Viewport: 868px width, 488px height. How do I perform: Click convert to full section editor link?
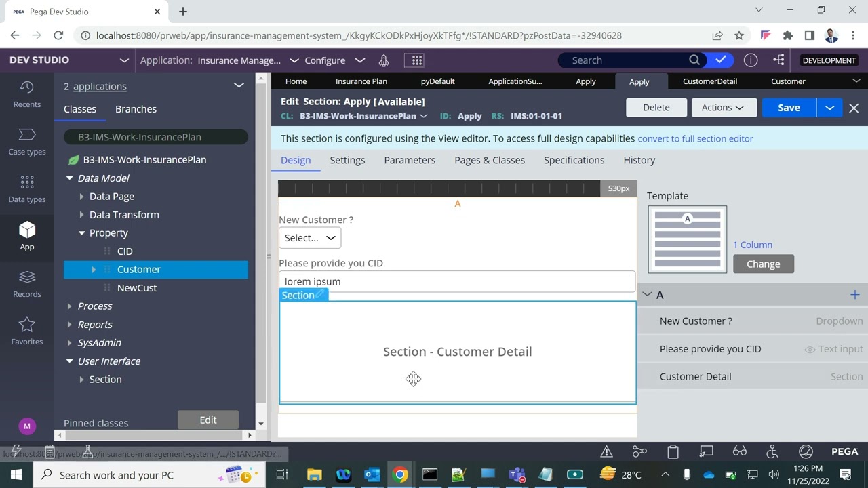pos(695,138)
